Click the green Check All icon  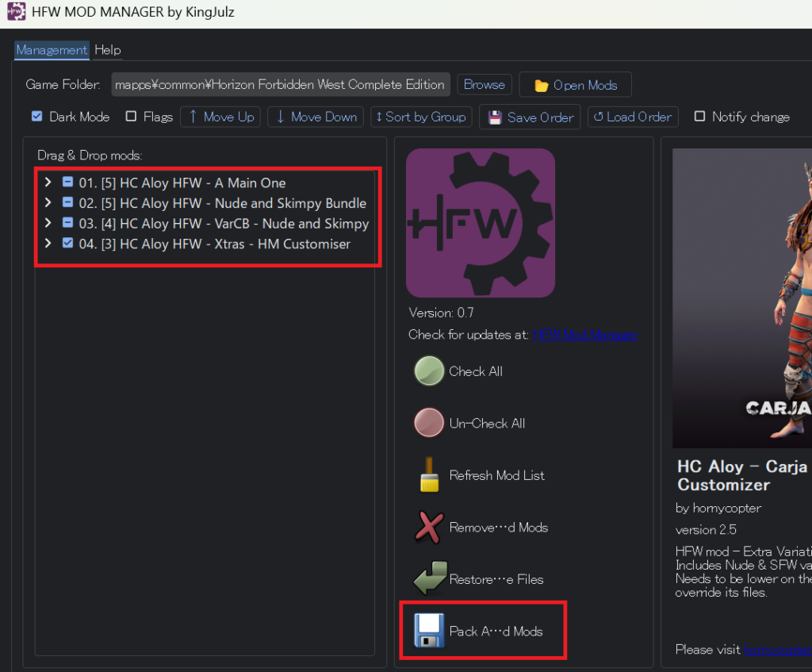[x=429, y=371]
